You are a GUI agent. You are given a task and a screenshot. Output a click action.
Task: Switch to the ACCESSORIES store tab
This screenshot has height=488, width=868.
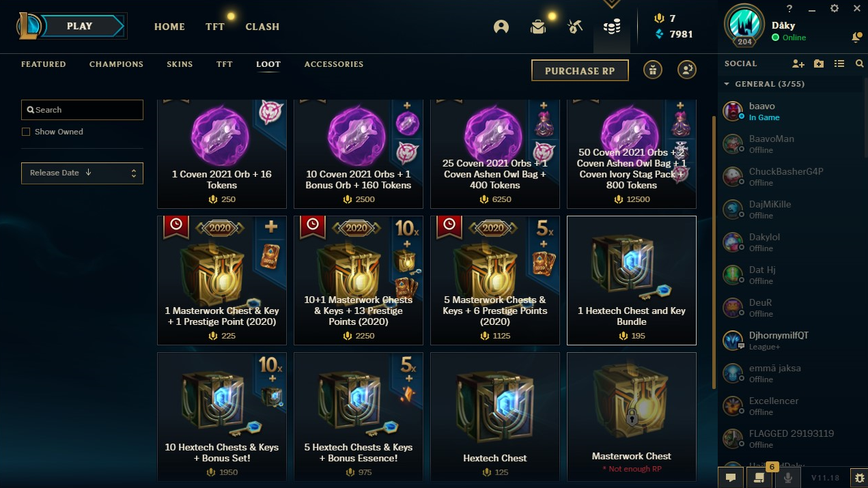pyautogui.click(x=334, y=64)
